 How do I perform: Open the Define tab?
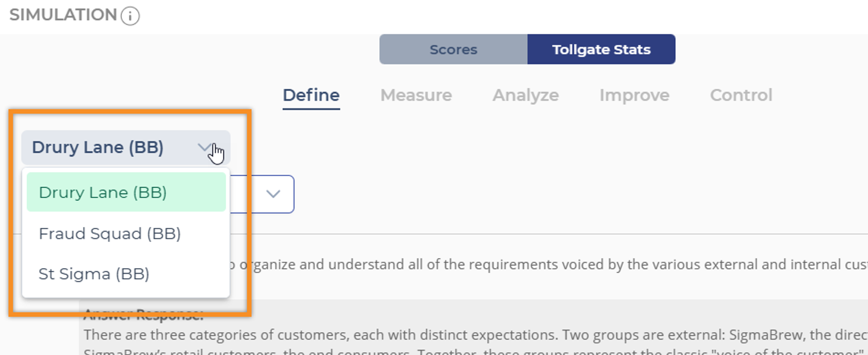[311, 95]
